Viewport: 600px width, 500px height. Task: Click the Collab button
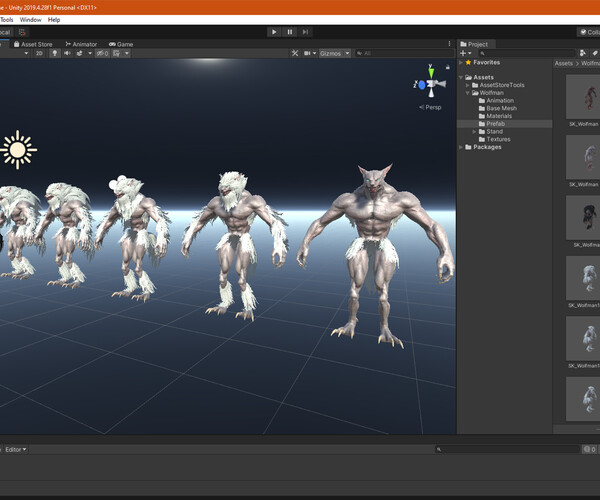coord(589,32)
